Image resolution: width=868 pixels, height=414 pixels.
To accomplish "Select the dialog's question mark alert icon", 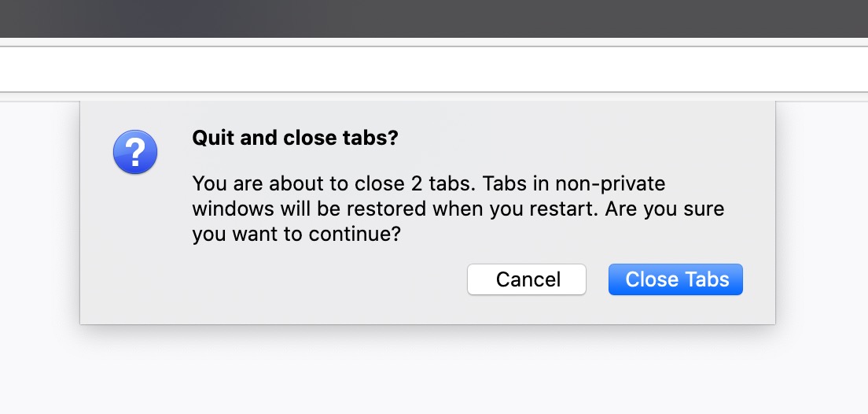I will (x=135, y=152).
